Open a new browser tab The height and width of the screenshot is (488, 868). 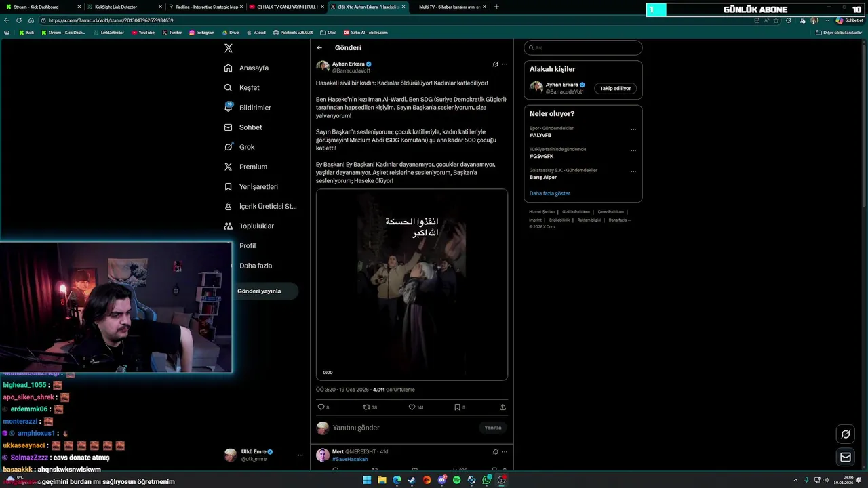(x=496, y=7)
